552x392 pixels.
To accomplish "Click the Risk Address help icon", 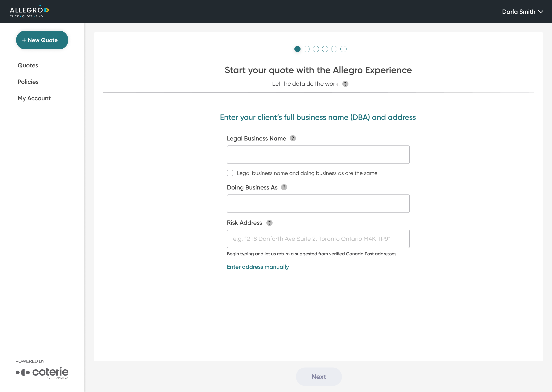I will tap(269, 223).
